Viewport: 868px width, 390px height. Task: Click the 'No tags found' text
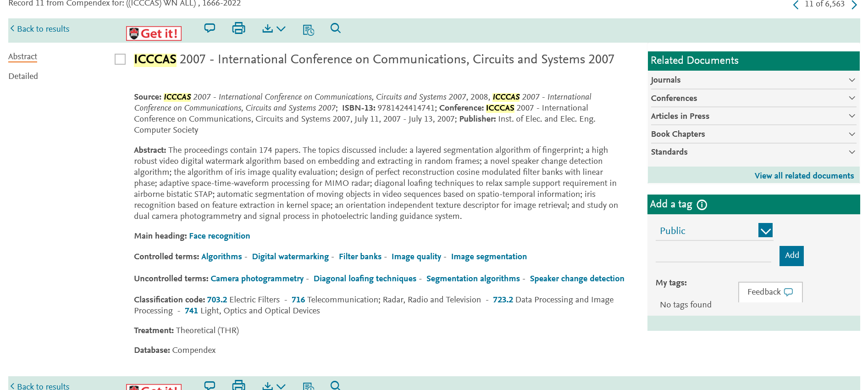pos(686,305)
